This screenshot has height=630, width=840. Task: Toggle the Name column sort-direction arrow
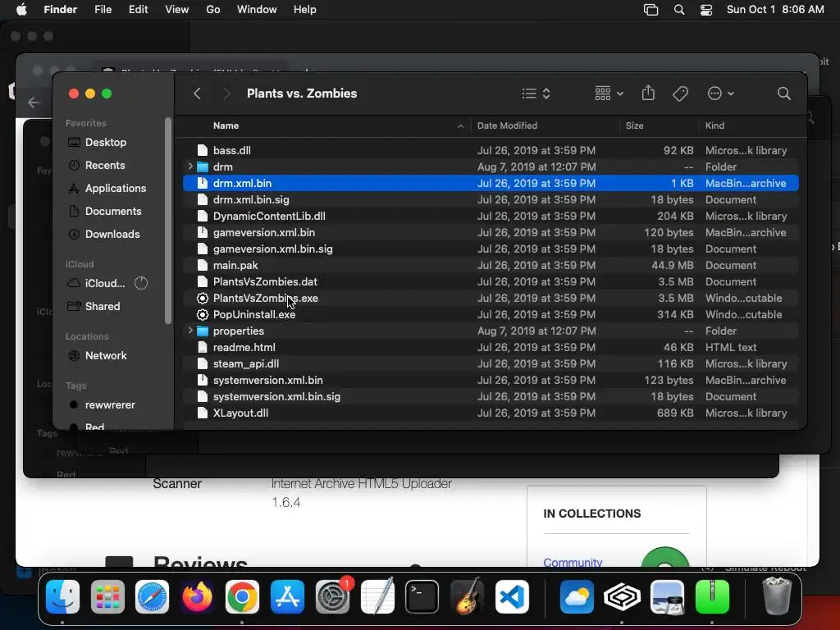(460, 126)
